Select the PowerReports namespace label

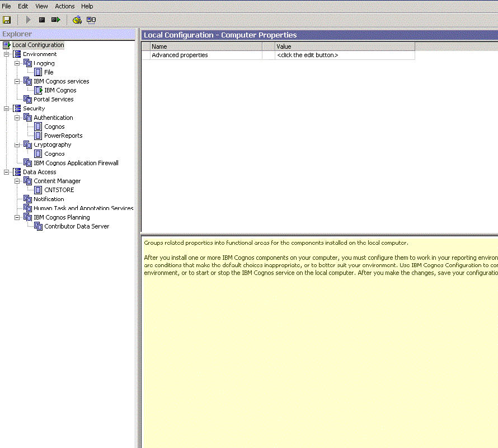point(63,136)
